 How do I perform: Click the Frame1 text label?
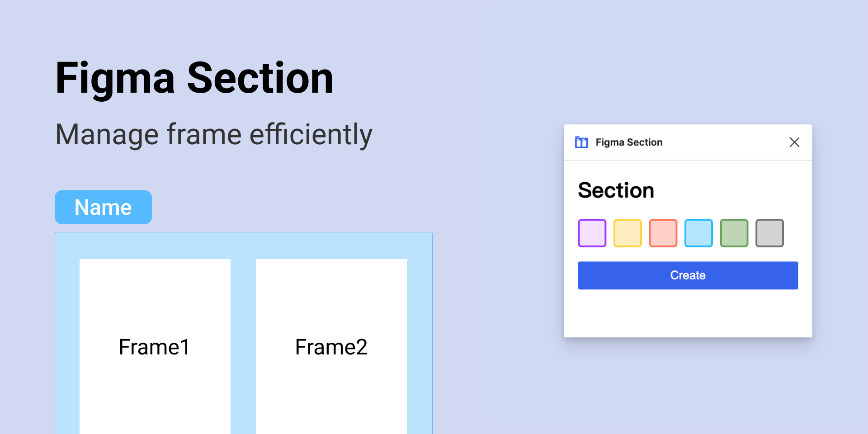pos(155,347)
